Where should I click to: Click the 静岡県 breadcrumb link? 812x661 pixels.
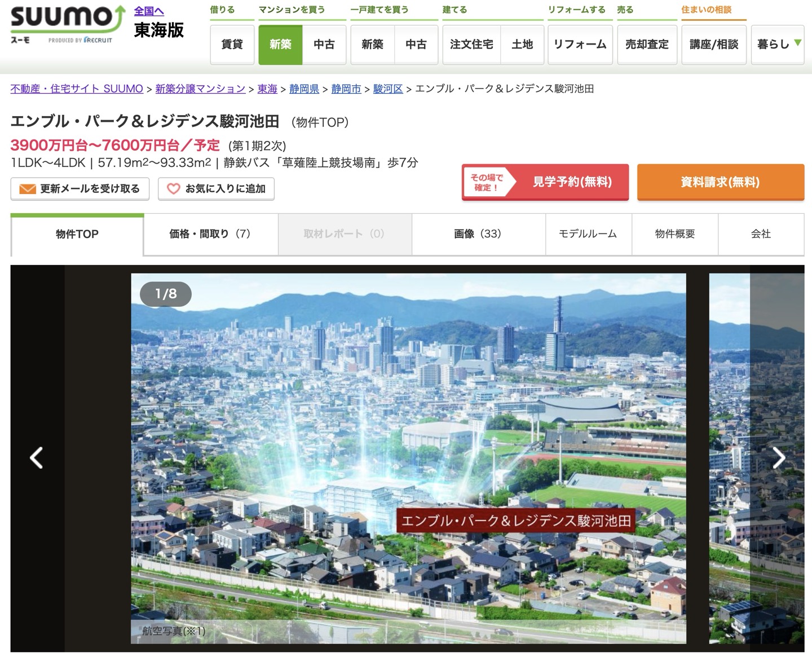(x=304, y=89)
